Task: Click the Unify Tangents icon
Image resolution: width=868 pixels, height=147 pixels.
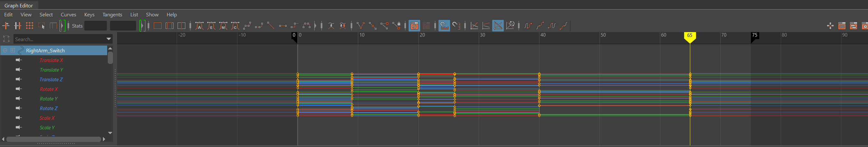Action: (x=372, y=26)
